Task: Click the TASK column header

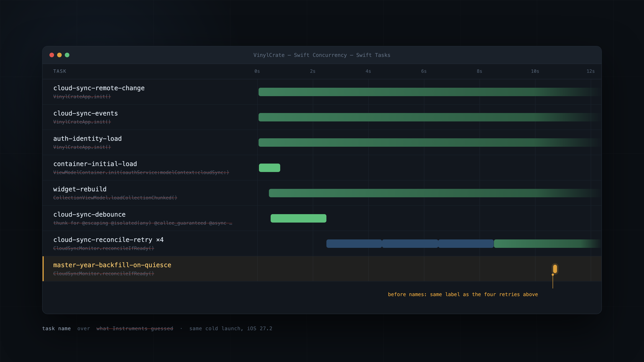Action: [60, 71]
